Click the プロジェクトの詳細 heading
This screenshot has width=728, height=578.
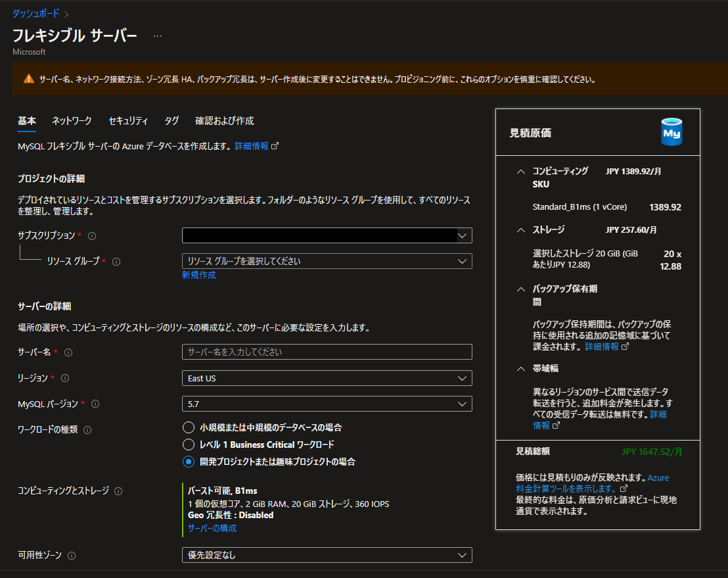pos(51,179)
